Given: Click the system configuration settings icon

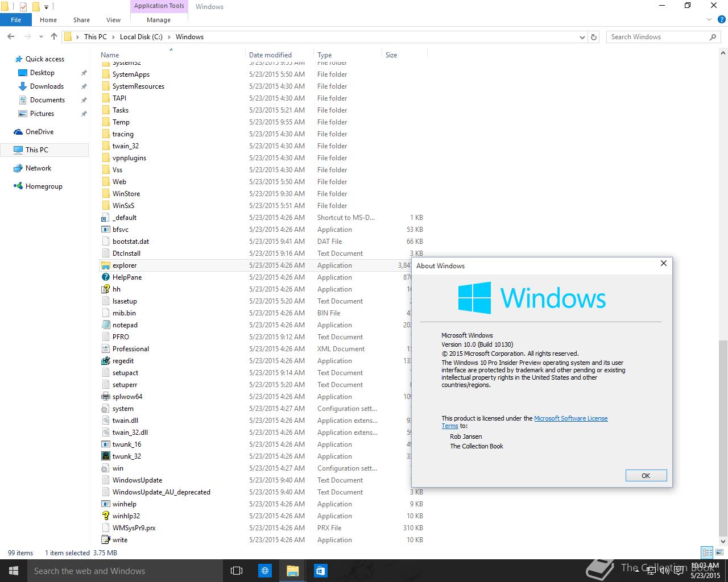Looking at the screenshot, I should tap(105, 409).
